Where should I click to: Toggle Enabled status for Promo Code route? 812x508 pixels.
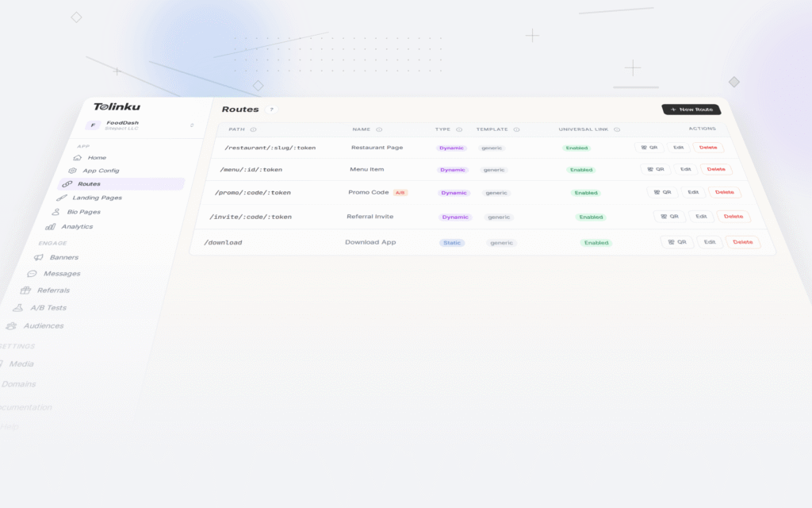[587, 193]
